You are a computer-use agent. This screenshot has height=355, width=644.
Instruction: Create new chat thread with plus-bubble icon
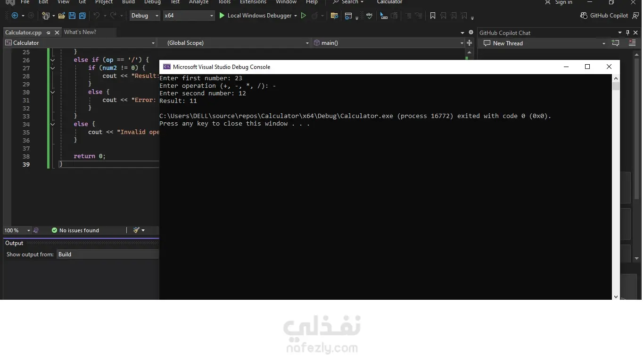point(615,43)
